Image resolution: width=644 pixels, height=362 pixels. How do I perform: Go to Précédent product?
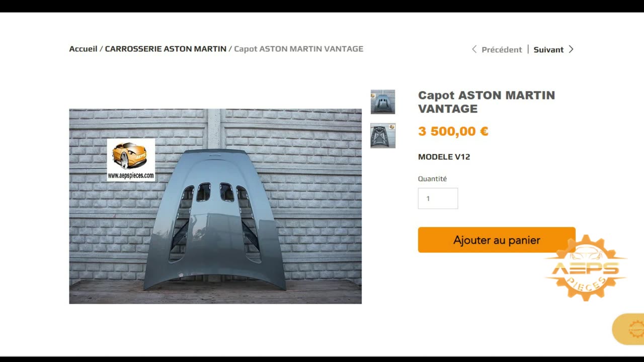tap(502, 50)
